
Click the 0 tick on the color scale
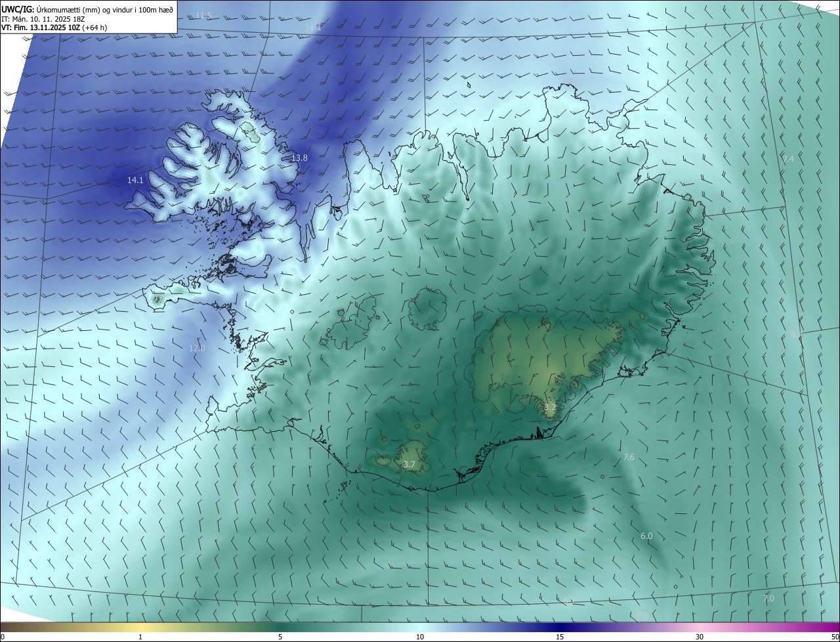click(3, 637)
